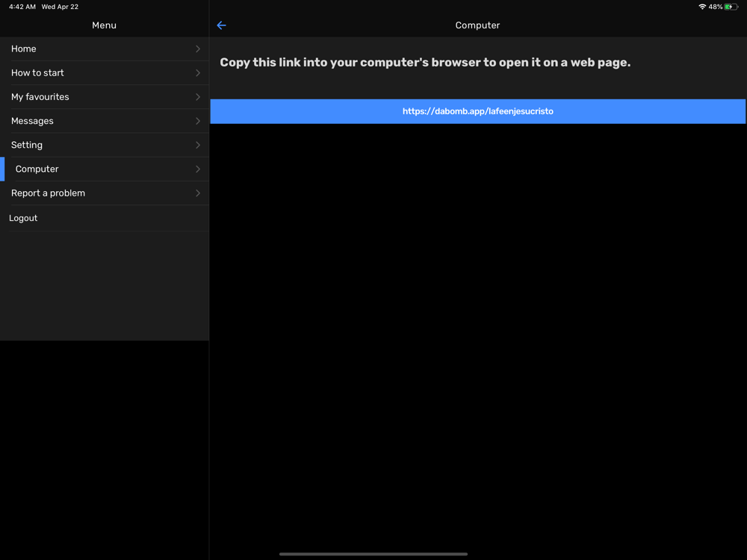Image resolution: width=747 pixels, height=560 pixels.
Task: Select Home menu item
Action: click(x=105, y=49)
